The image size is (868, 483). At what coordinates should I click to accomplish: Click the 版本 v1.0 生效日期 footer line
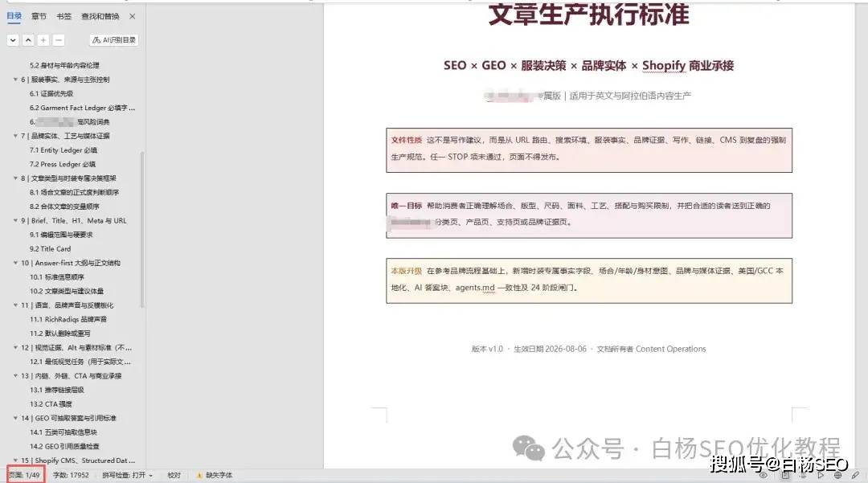pyautogui.click(x=588, y=349)
